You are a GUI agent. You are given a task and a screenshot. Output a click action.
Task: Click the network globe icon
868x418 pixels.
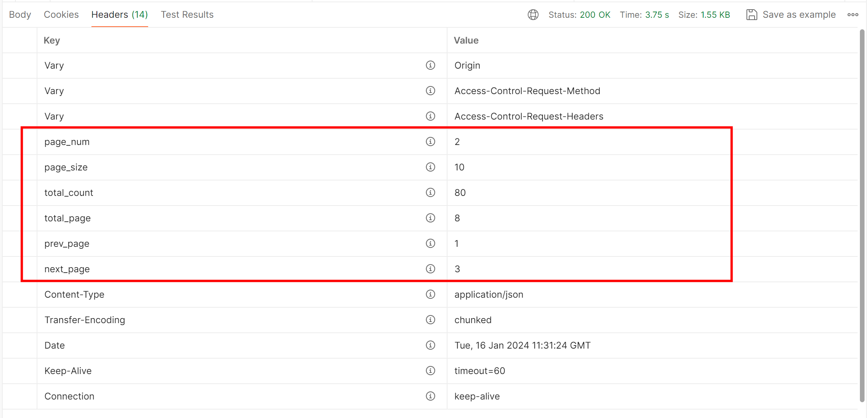(x=533, y=15)
